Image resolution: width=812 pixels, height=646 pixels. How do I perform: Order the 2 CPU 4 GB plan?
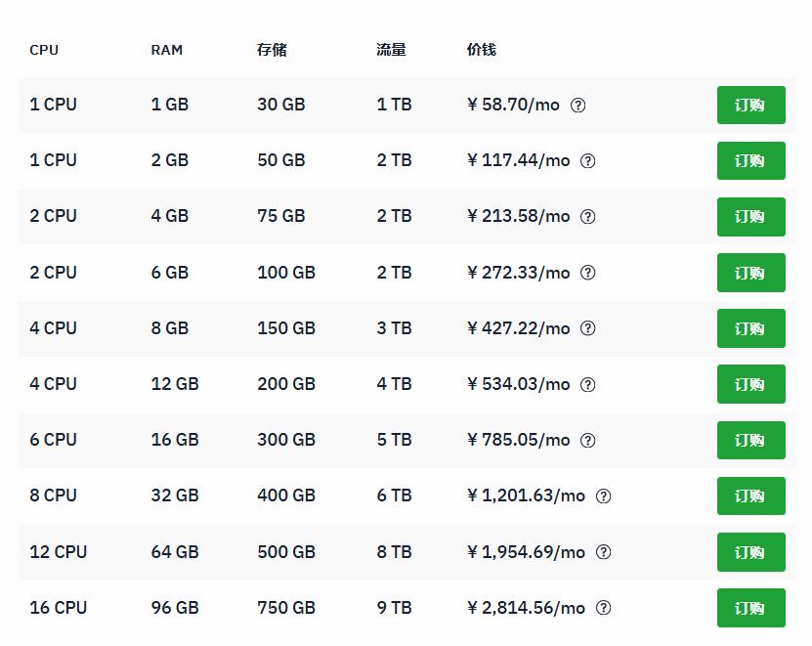point(750,216)
